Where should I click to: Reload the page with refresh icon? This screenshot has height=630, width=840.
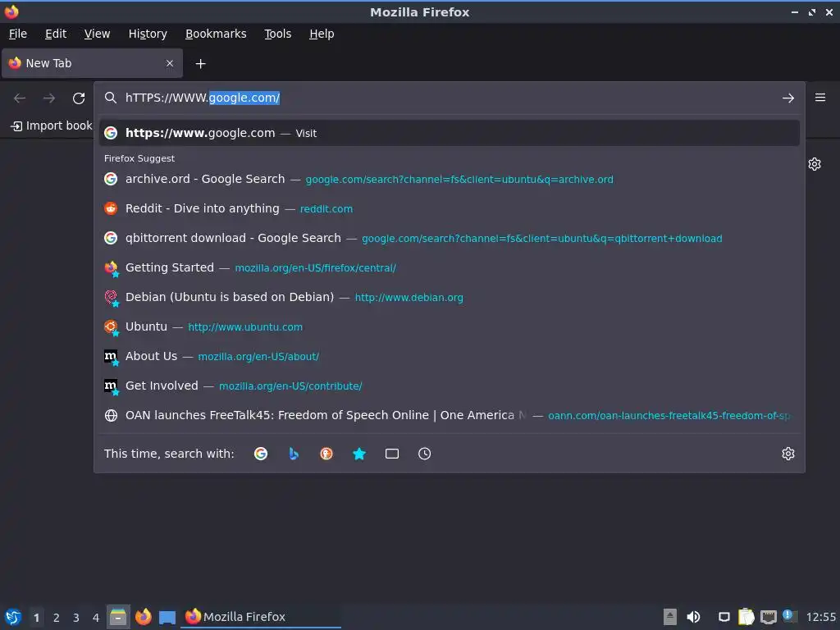[79, 98]
